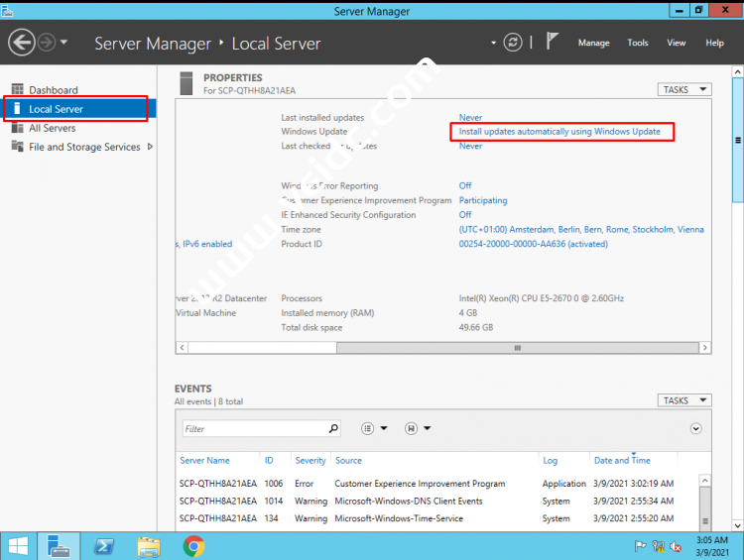Open the Manage menu
Image resolution: width=744 pixels, height=560 pixels.
593,43
